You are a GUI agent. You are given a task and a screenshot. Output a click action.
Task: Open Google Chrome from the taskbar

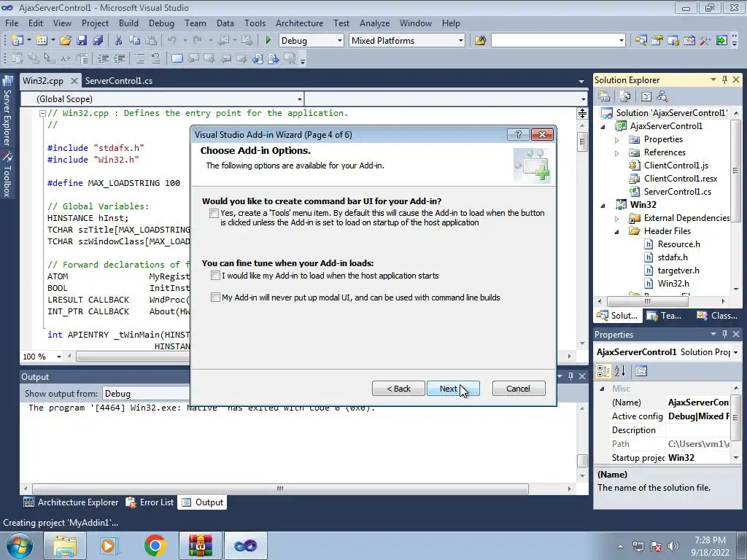[x=155, y=545]
